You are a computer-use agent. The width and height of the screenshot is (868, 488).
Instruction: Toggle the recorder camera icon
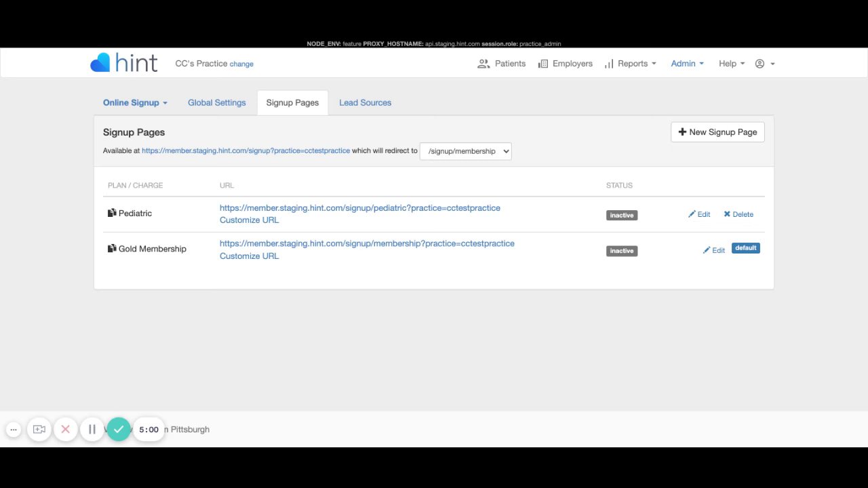39,429
